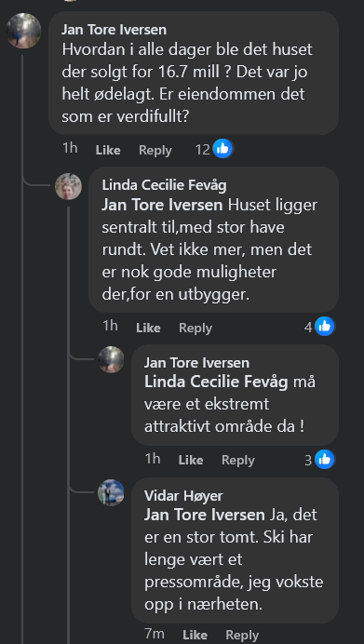Like Vidar Høyer's comment

click(195, 635)
